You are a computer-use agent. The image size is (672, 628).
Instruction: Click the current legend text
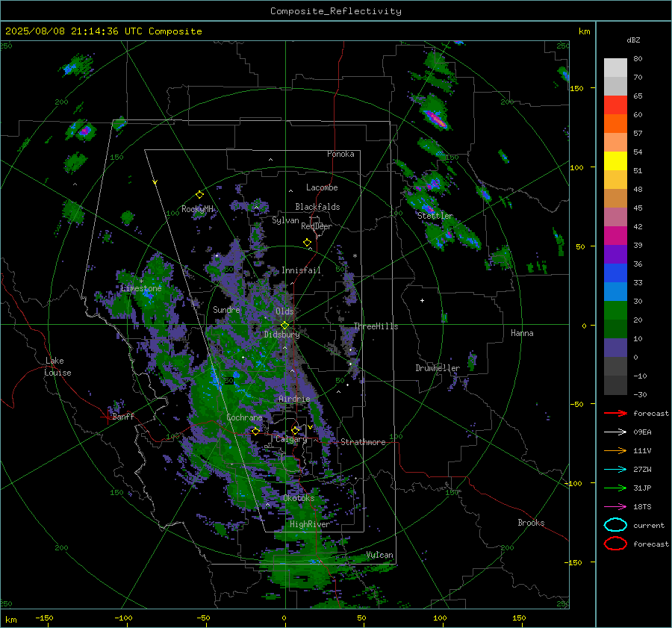pos(649,526)
